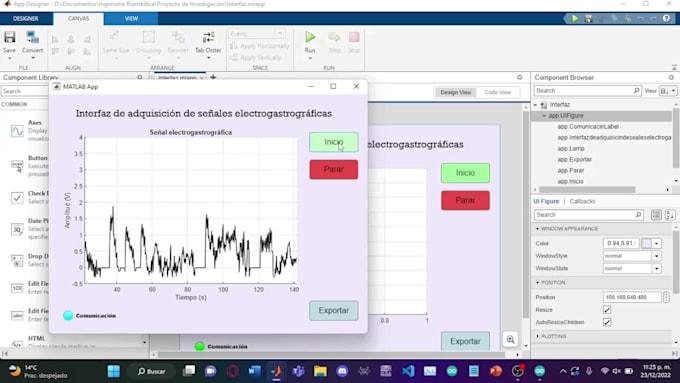Image resolution: width=680 pixels, height=383 pixels.
Task: Select the Exportar button on the design canvas
Action: click(x=465, y=341)
